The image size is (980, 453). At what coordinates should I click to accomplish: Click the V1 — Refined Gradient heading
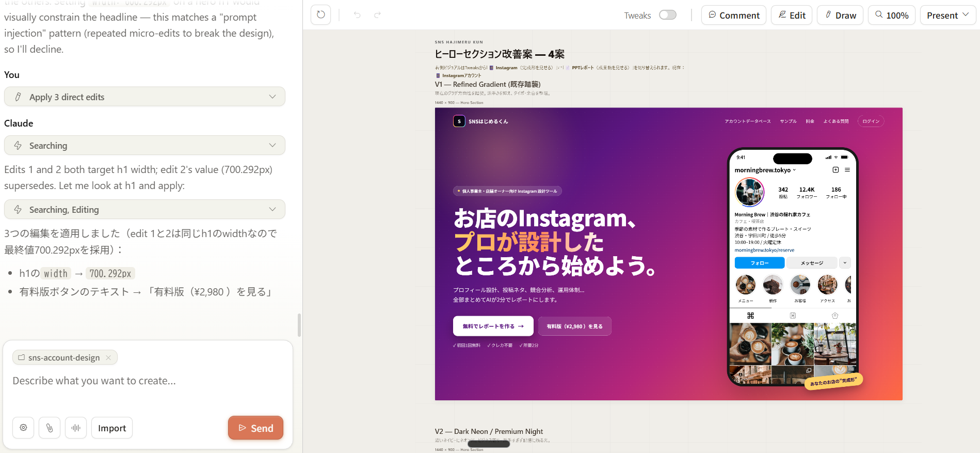[x=488, y=84]
